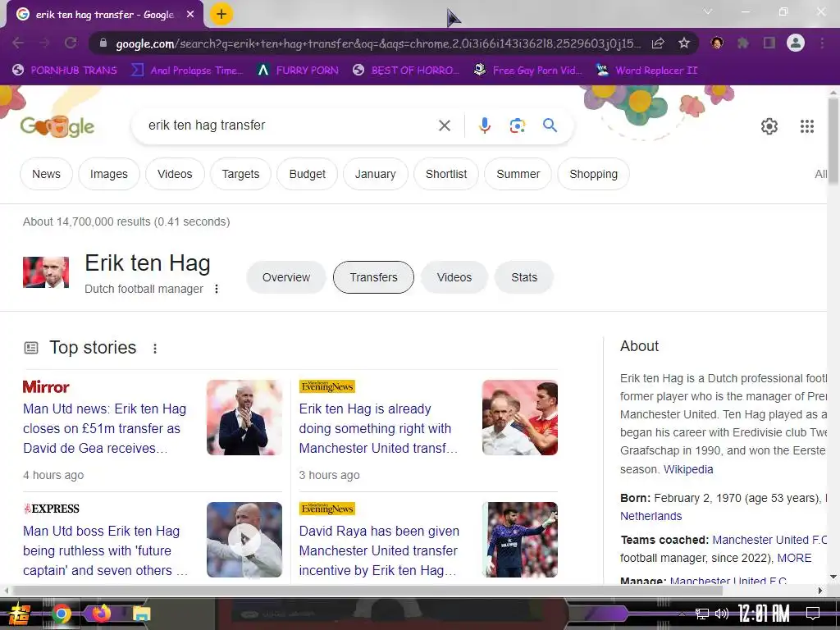Viewport: 840px width, 630px height.
Task: Reload the current page
Action: pos(71,43)
